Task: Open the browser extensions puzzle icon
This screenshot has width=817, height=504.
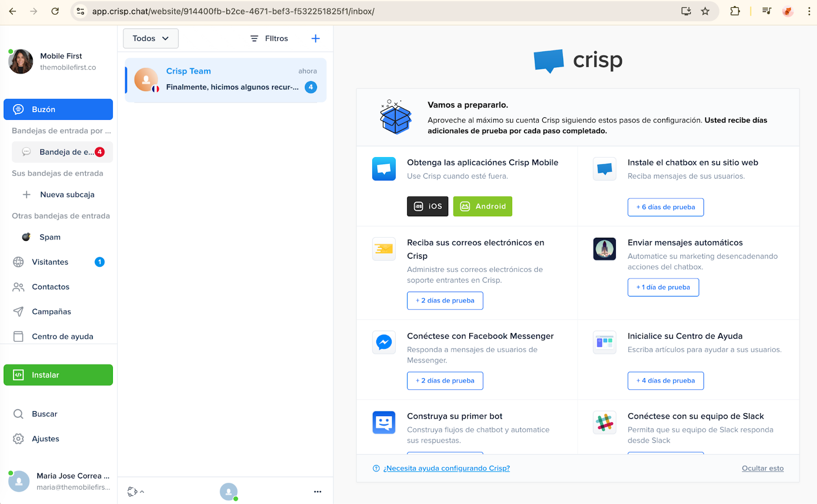Action: tap(735, 11)
